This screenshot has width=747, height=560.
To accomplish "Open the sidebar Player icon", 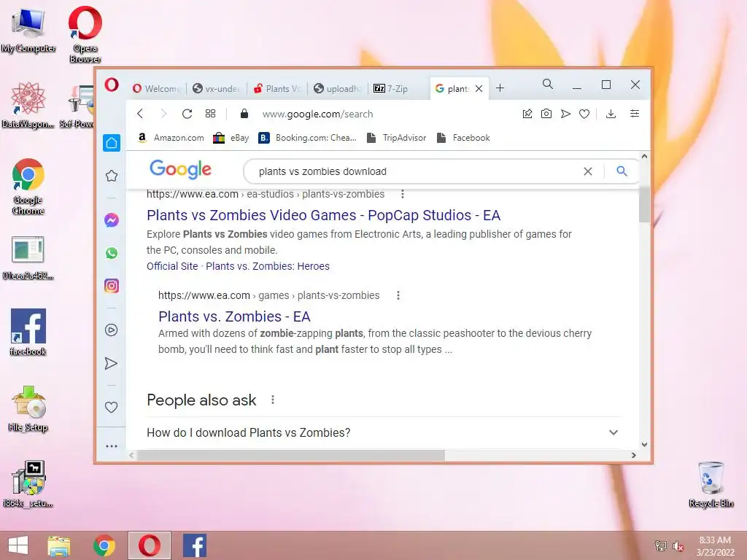I will pos(112,330).
